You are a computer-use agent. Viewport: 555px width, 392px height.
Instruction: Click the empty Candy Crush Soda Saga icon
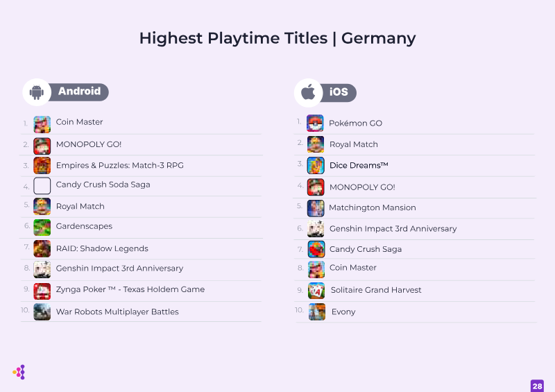click(x=42, y=185)
